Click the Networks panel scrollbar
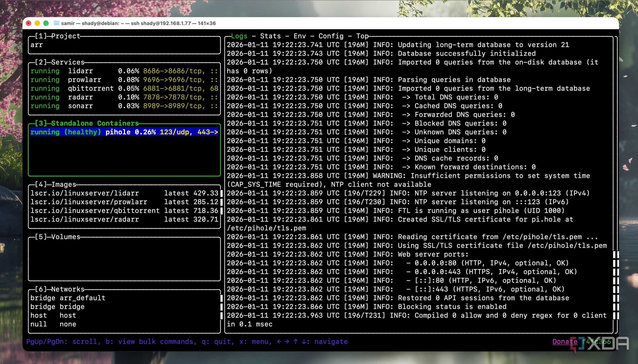638x364 pixels. point(221,307)
